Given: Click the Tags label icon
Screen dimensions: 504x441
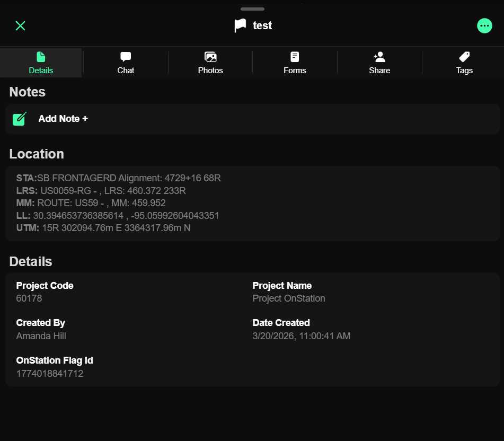Looking at the screenshot, I should pos(464,57).
